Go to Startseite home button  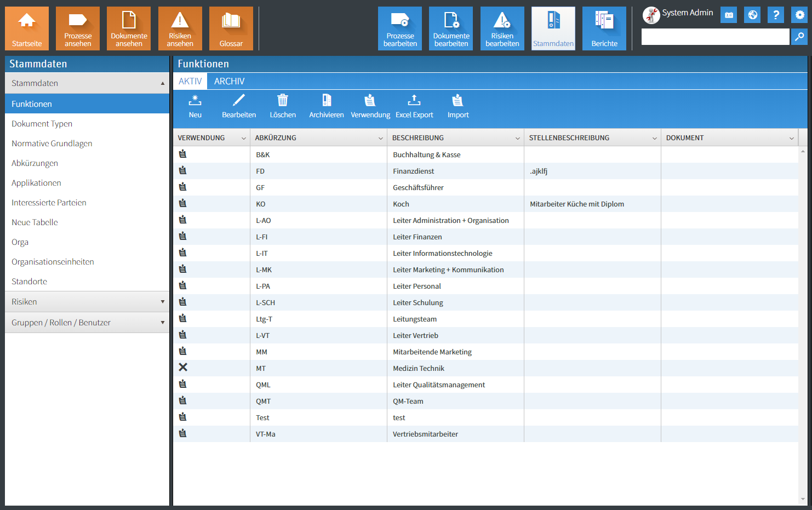click(27, 28)
